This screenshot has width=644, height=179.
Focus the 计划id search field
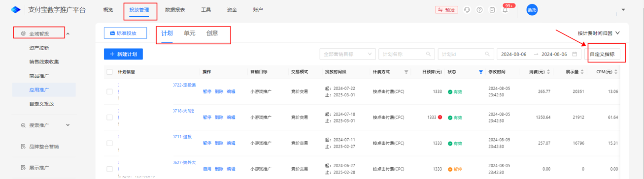[465, 54]
